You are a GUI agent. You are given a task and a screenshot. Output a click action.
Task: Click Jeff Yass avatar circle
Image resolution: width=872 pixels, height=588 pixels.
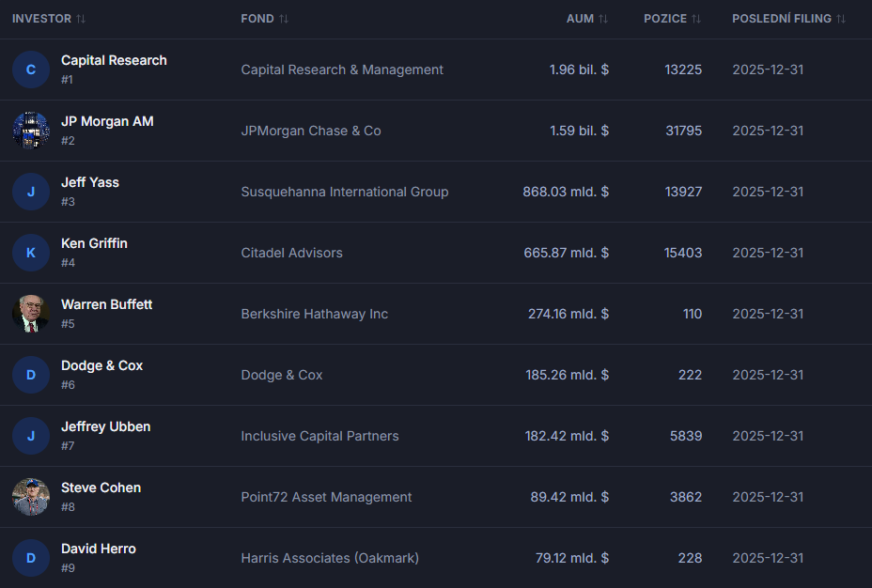pos(31,192)
